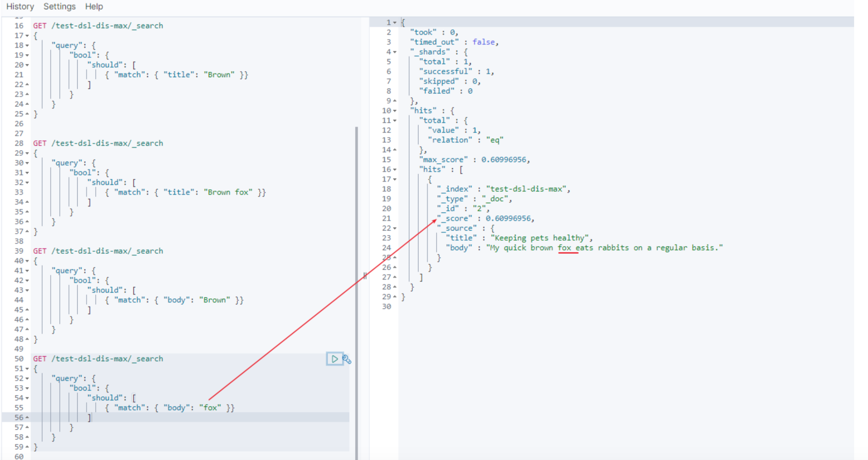Click the "_type" : "_doc" line
Viewport: 868px width, 460px height.
pos(474,199)
